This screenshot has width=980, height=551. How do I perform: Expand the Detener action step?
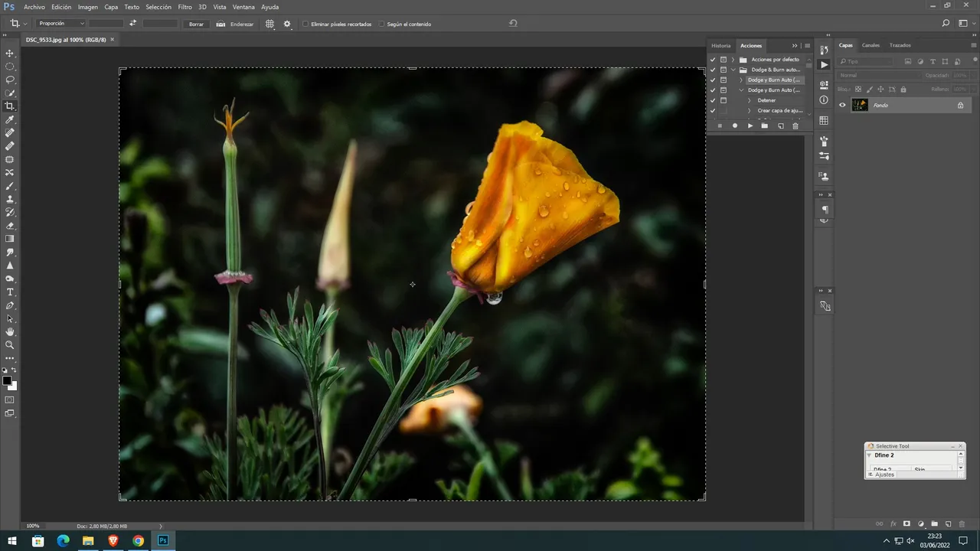(749, 100)
